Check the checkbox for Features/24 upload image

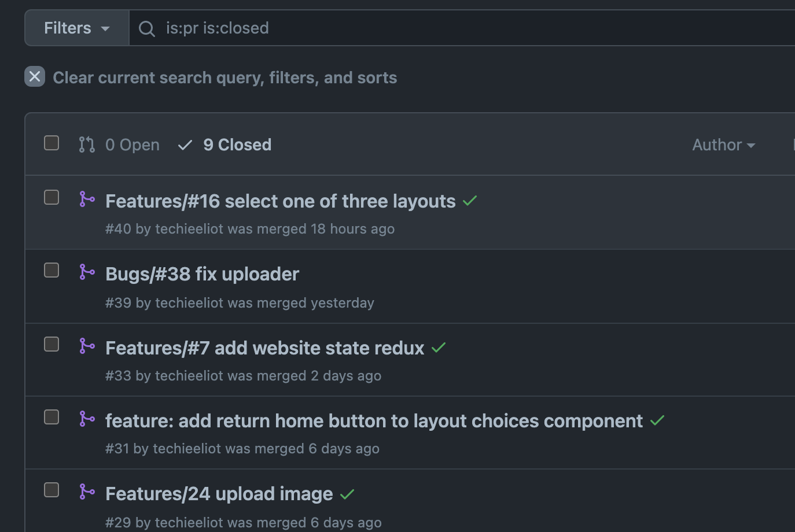tap(51, 489)
